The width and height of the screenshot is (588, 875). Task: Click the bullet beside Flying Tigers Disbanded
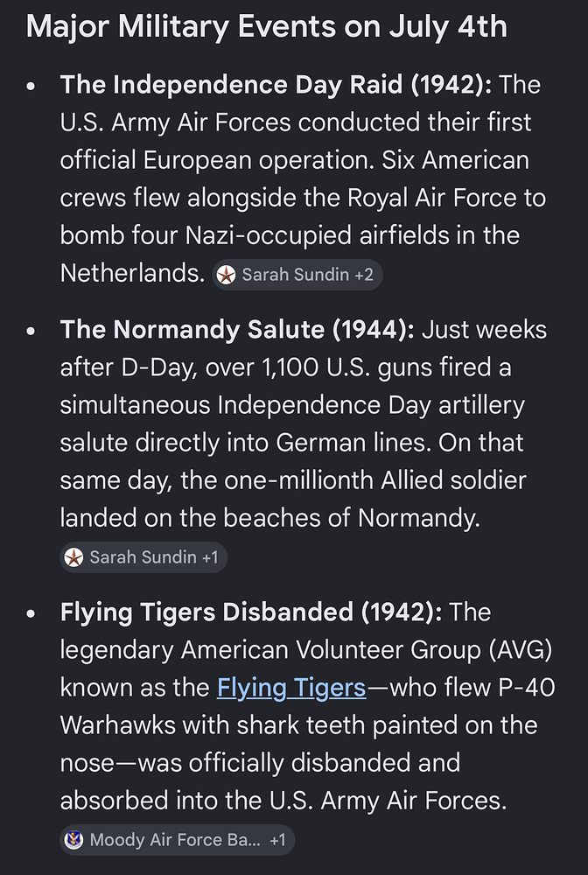tap(31, 612)
